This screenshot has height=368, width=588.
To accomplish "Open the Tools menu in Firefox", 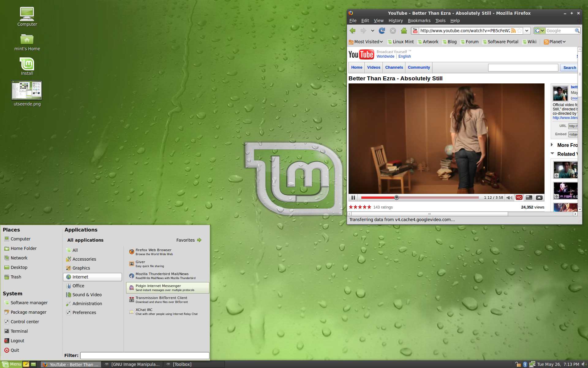I will [440, 21].
